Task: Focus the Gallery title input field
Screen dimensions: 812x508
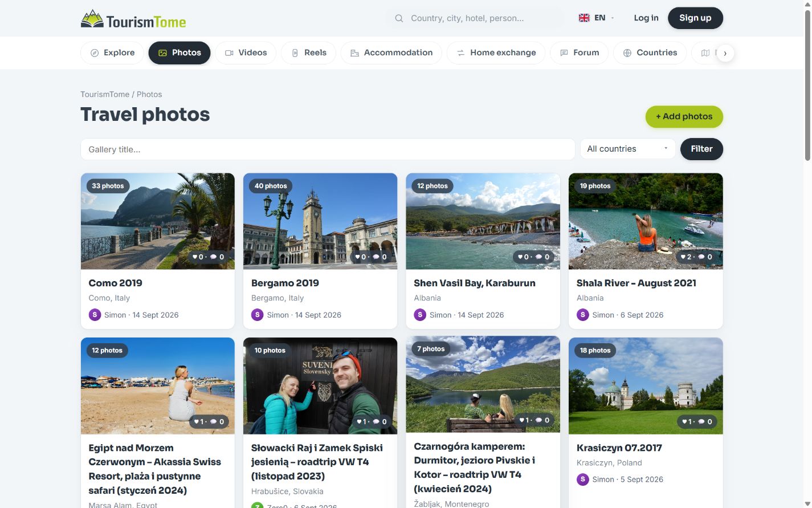Action: click(x=328, y=149)
